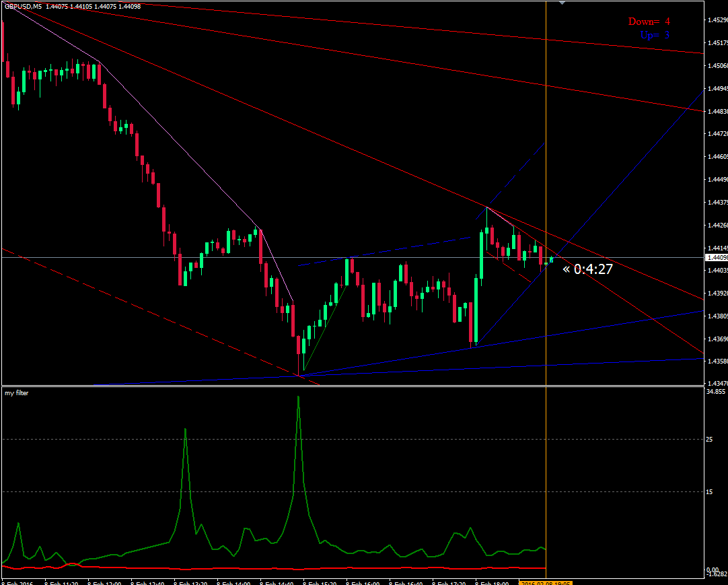
Task: Click price axis value 1.4449
Action: 717,179
